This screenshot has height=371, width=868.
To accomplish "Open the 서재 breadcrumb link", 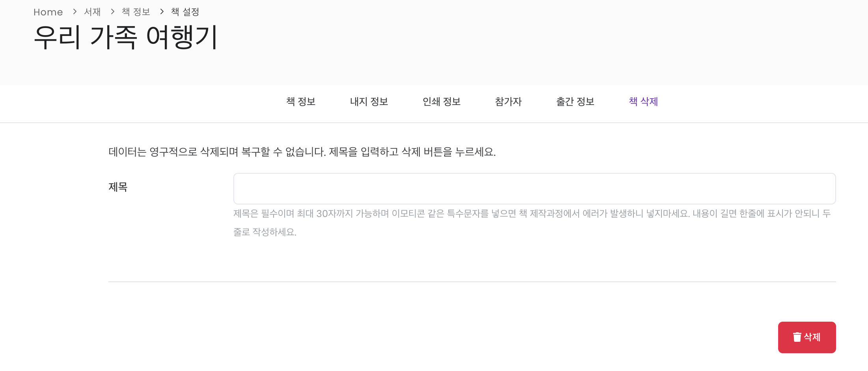I will pos(93,12).
